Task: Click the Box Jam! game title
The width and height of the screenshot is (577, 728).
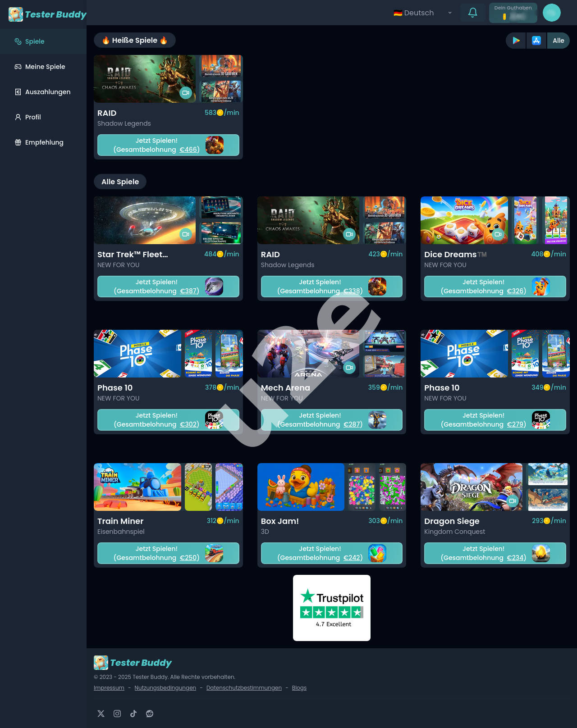Action: tap(279, 521)
